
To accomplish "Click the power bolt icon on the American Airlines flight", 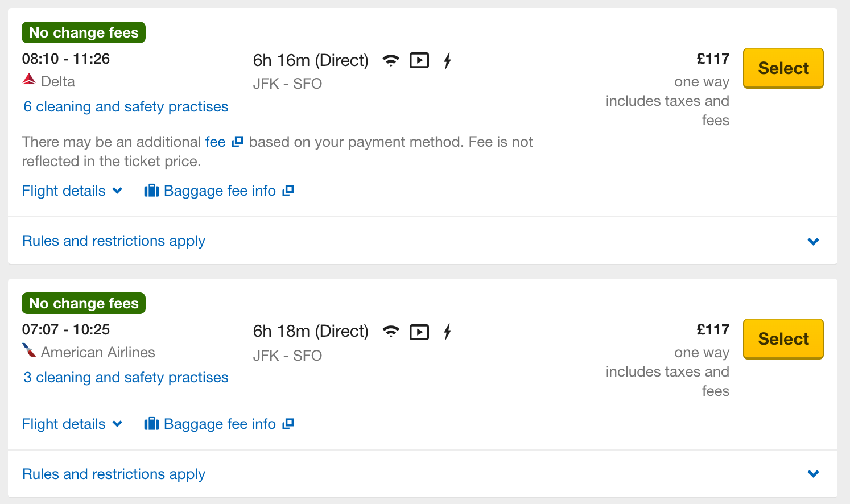I will 448,331.
